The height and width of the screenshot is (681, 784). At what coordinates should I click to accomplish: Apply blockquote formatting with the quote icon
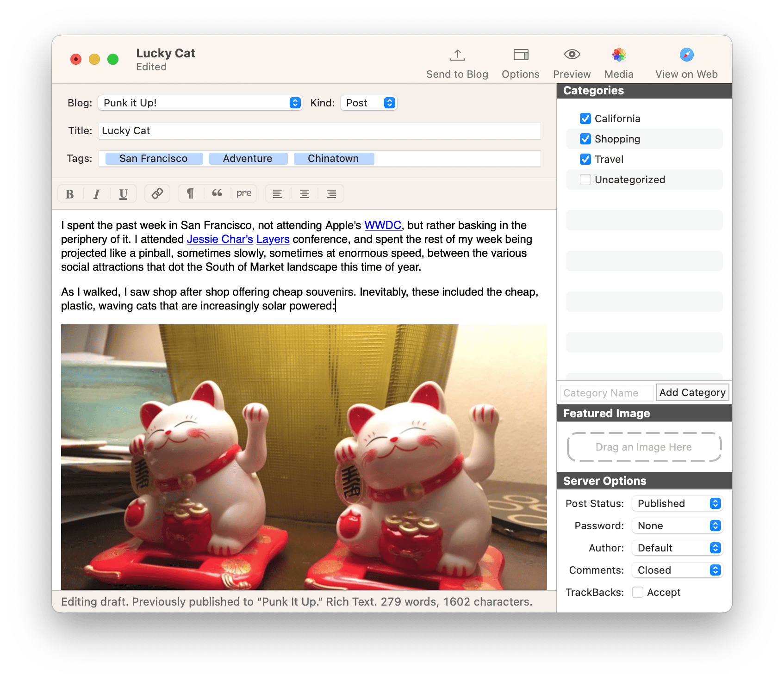tap(217, 193)
